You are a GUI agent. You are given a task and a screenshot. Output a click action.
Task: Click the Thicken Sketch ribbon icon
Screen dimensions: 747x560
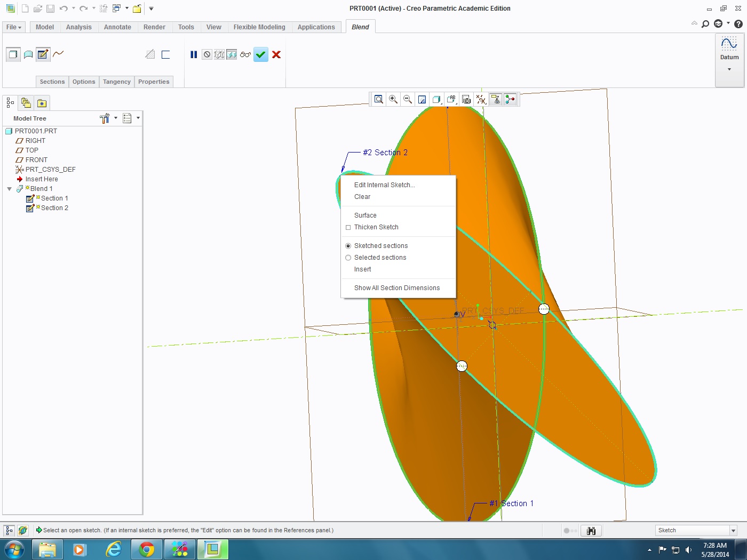(x=165, y=54)
